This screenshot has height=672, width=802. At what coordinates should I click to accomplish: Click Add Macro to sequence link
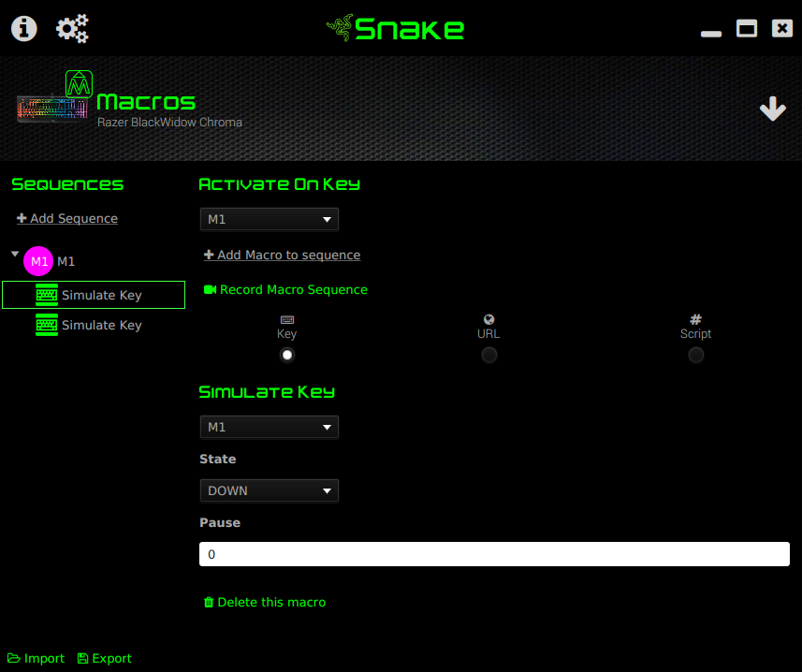282,255
